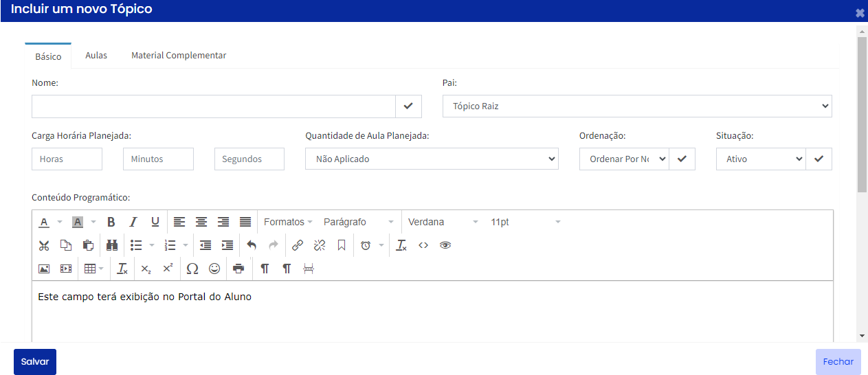Screen dimensions: 868x375
Task: Undo the last editor action
Action: click(252, 245)
